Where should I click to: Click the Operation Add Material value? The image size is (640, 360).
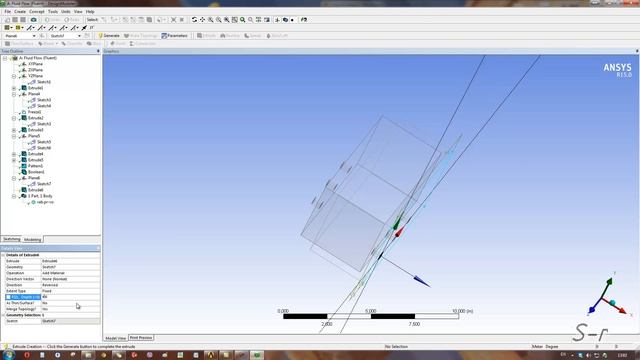click(71, 273)
